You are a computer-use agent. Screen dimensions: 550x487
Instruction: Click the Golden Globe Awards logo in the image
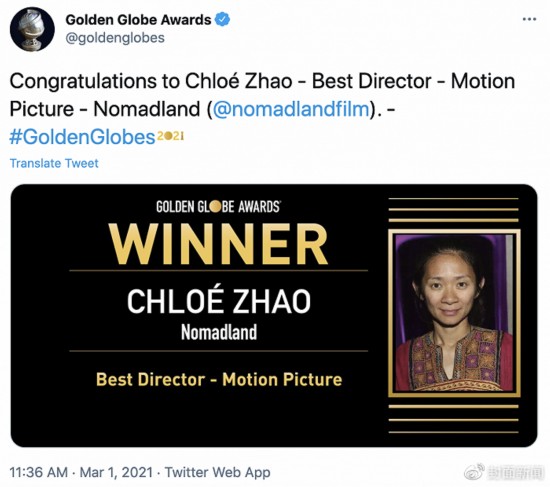point(218,207)
